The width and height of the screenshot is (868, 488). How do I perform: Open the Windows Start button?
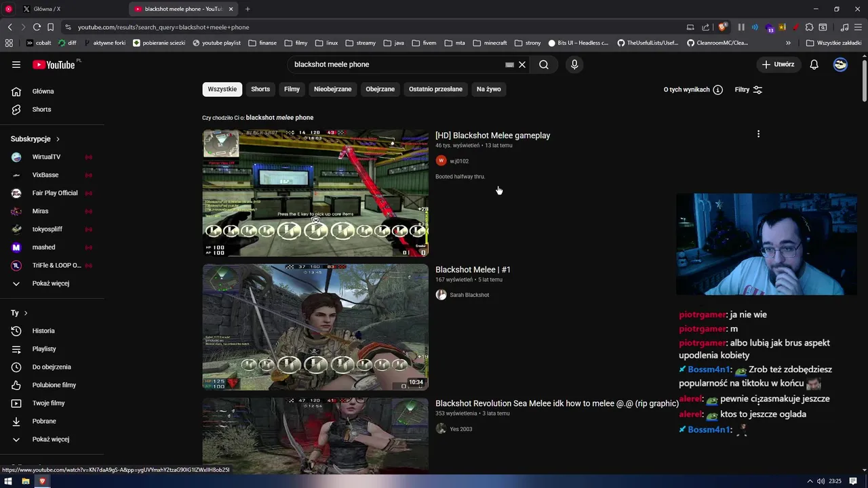click(8, 481)
